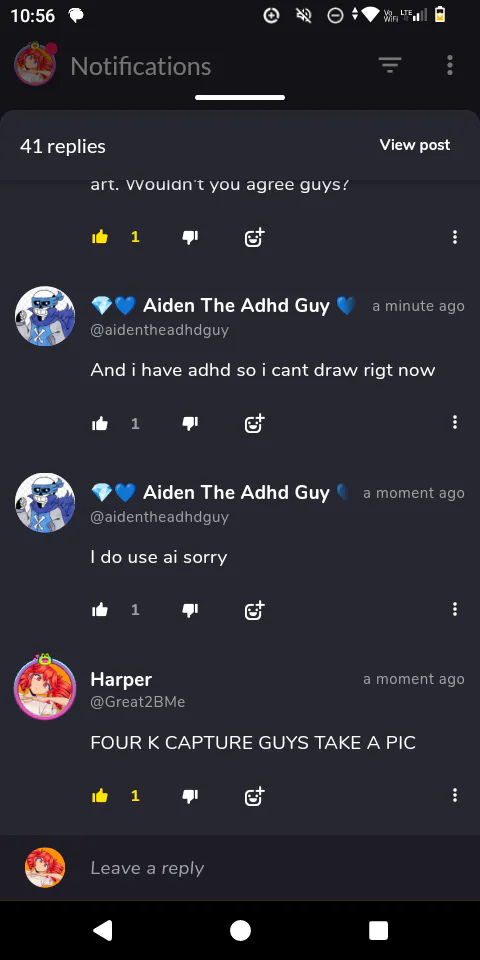The width and height of the screenshot is (480, 960).
Task: Open the notifications filter icon
Action: tap(389, 65)
